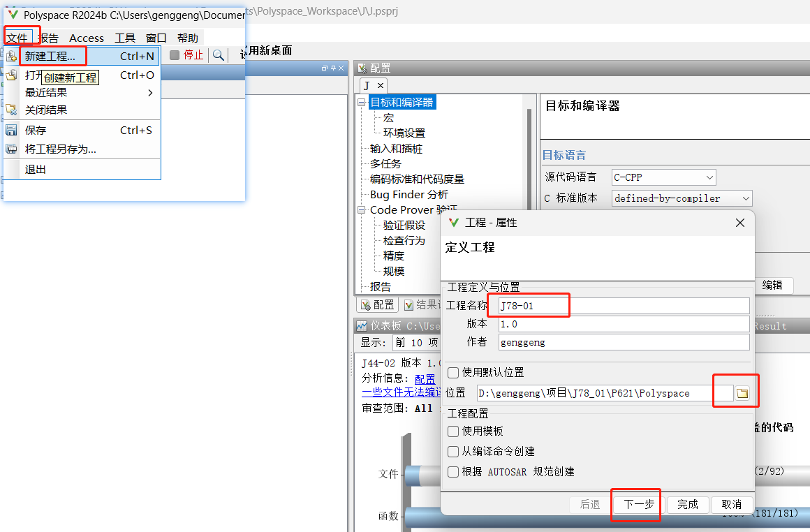810x532 pixels.
Task: Switch to the bottom 配置 tab
Action: (x=378, y=304)
